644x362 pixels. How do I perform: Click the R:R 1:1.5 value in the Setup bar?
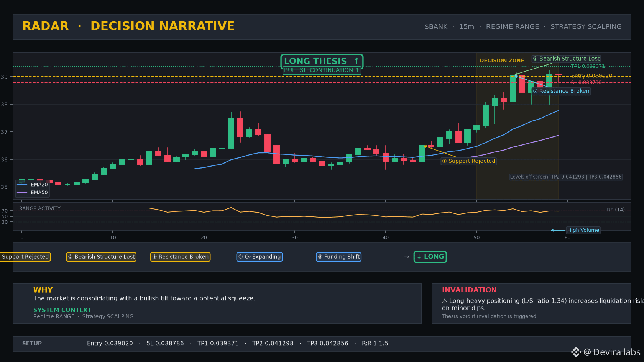[x=375, y=343]
